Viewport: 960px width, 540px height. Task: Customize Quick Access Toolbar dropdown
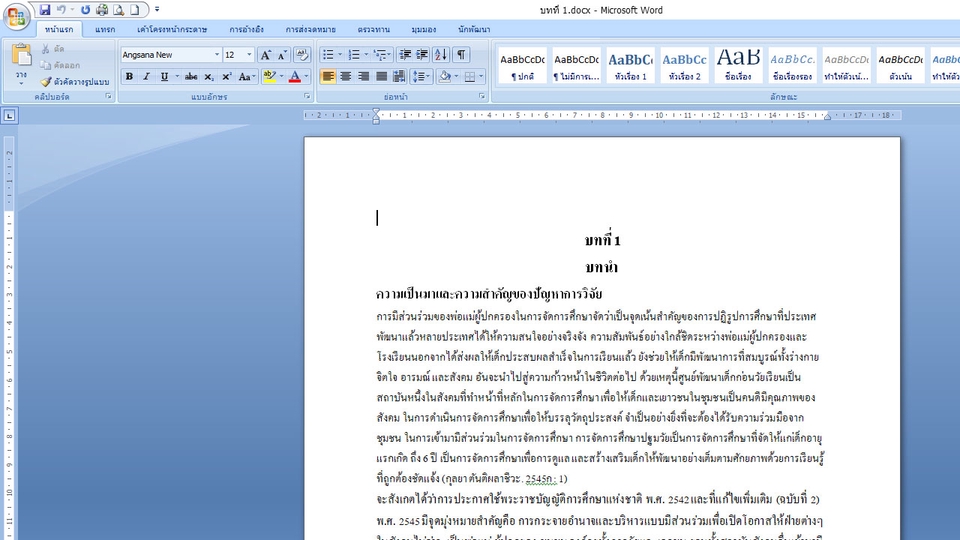coord(157,10)
